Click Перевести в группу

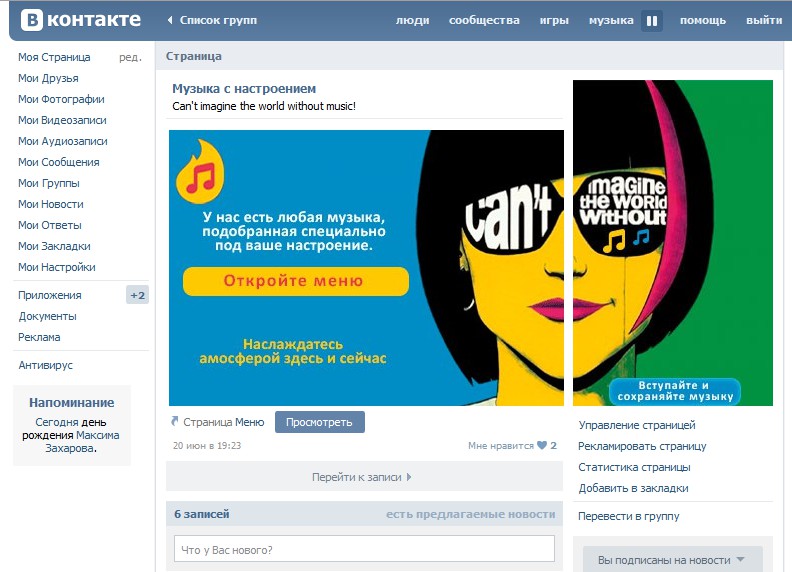coord(628,516)
